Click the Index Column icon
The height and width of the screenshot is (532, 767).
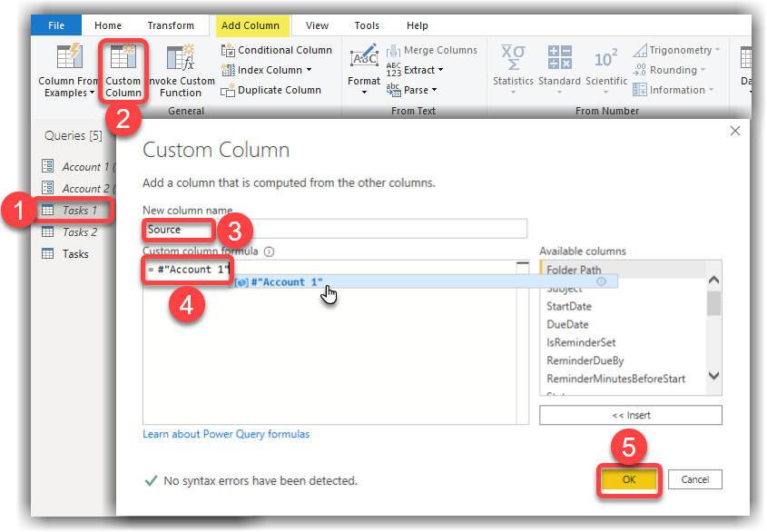[228, 70]
